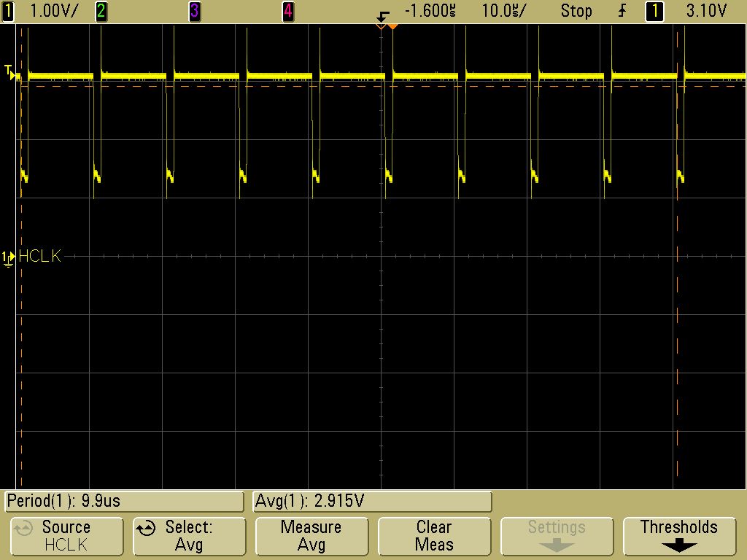Select the channel 1 indicator in top bar
Screen dimensions: 747x560
click(8, 11)
